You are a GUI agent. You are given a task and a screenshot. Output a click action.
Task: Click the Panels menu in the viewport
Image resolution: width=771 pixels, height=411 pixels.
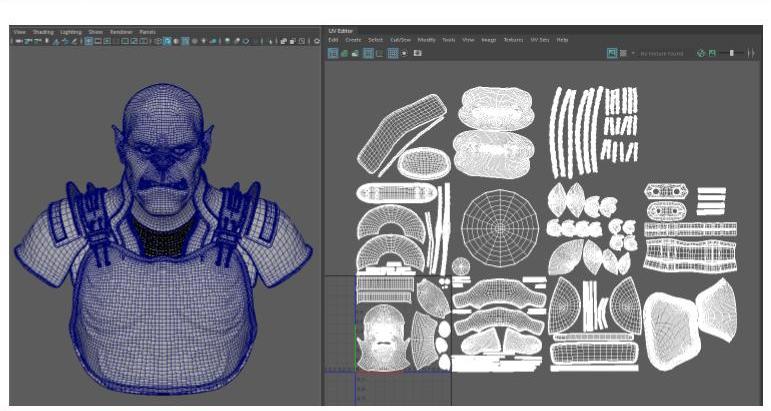click(147, 32)
